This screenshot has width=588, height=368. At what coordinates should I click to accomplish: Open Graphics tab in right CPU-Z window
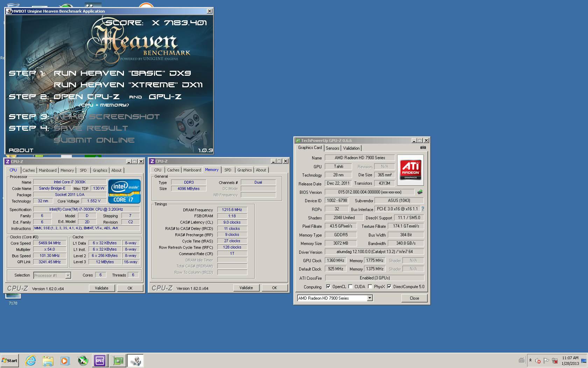[x=245, y=170]
